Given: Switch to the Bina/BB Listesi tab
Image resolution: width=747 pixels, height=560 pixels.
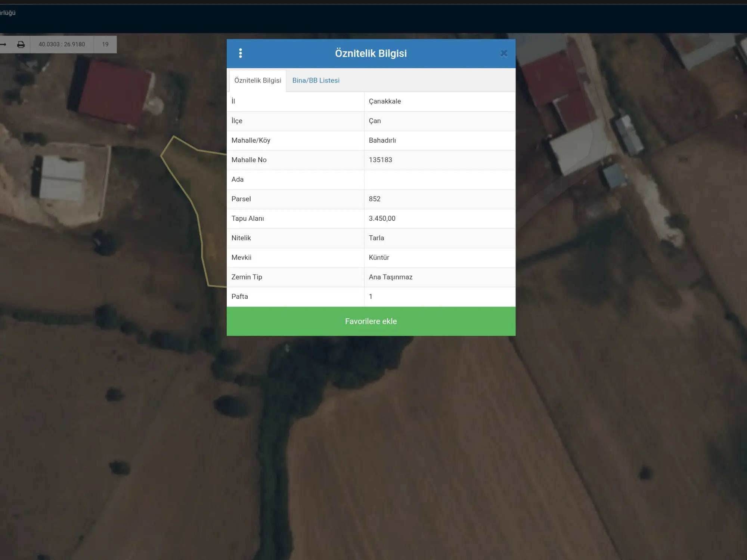Looking at the screenshot, I should pos(316,80).
